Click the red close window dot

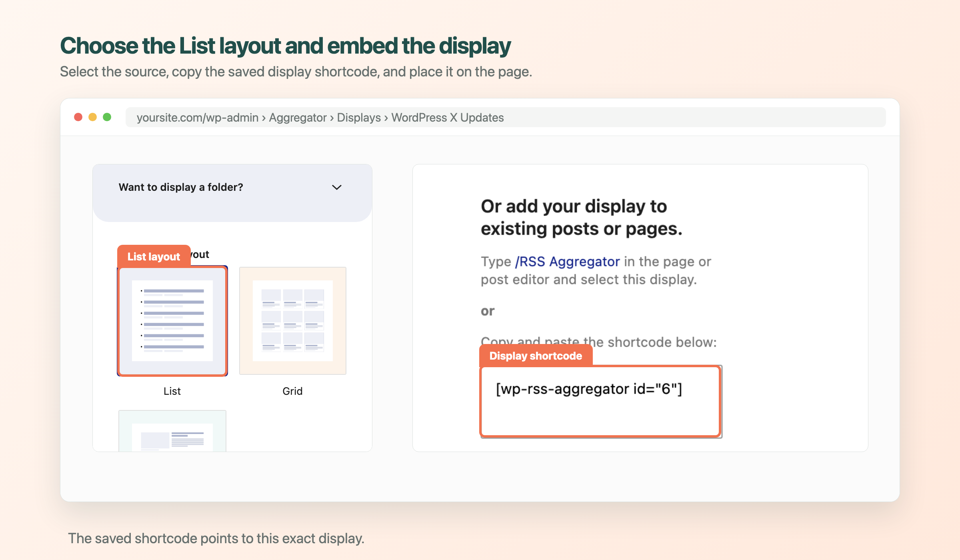point(78,117)
